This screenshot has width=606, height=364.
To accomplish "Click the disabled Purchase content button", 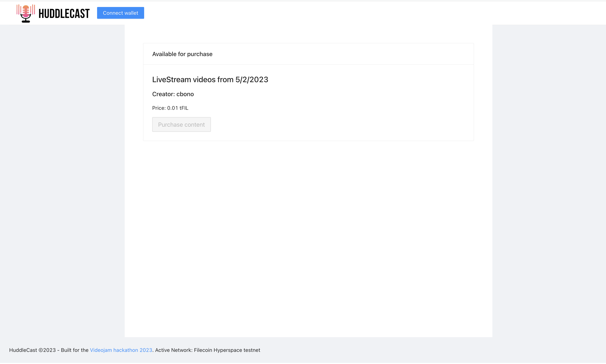I will point(181,124).
